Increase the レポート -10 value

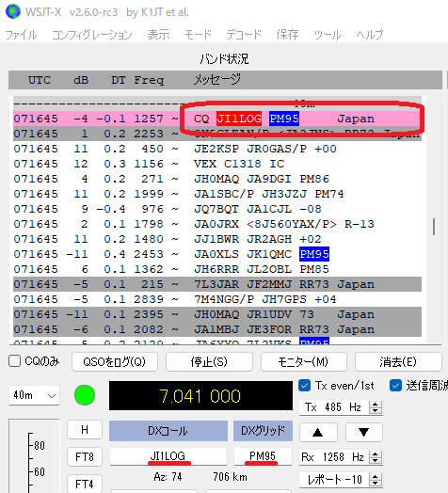point(375,477)
